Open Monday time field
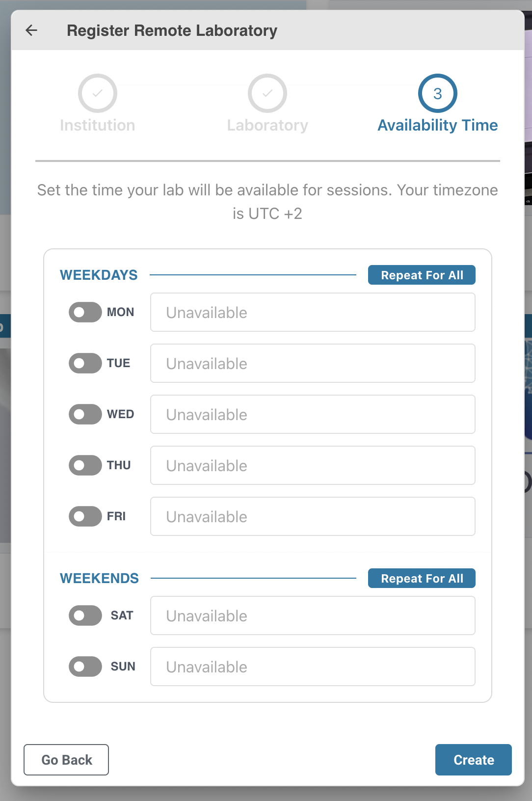 point(313,312)
